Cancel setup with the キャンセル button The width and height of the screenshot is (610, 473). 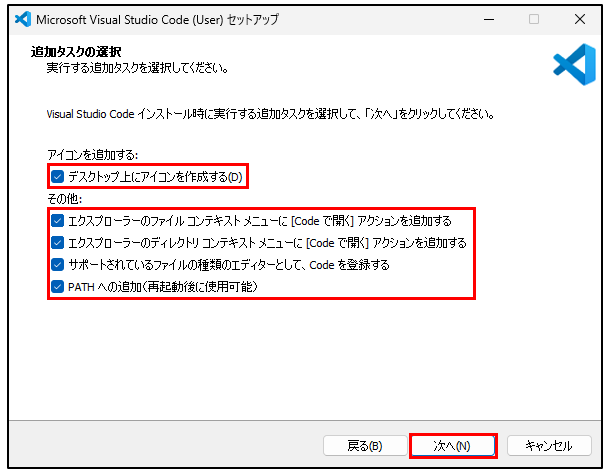548,445
